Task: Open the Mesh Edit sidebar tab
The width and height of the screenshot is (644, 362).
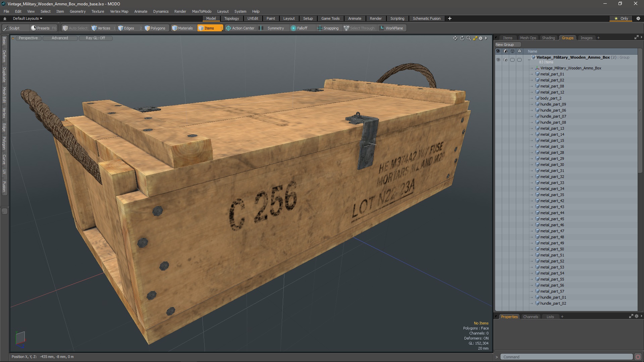Action: click(x=4, y=95)
